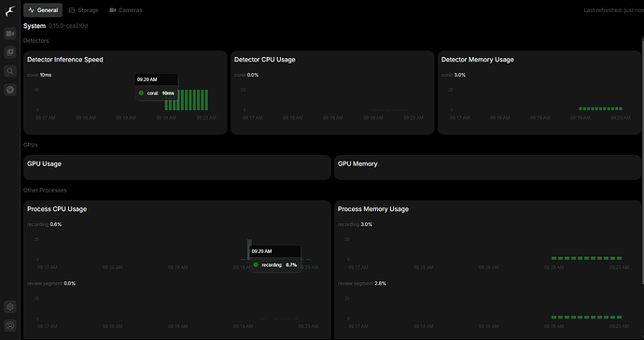Click a green bar in Detector Inference Speed

pos(187,100)
